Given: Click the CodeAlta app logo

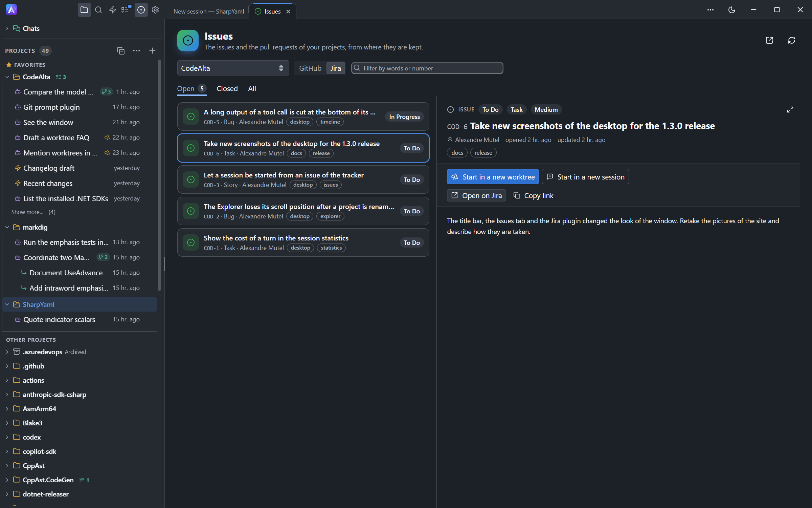Looking at the screenshot, I should (11, 10).
